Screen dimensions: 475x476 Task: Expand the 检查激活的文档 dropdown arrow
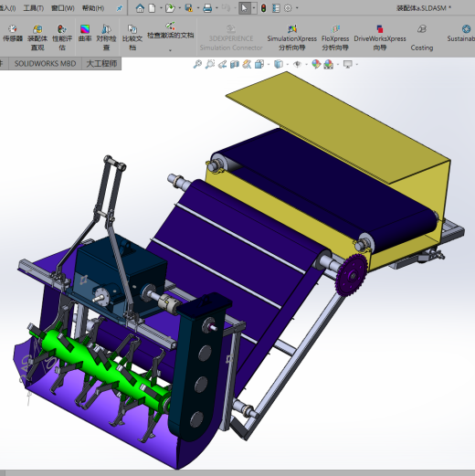tap(170, 50)
